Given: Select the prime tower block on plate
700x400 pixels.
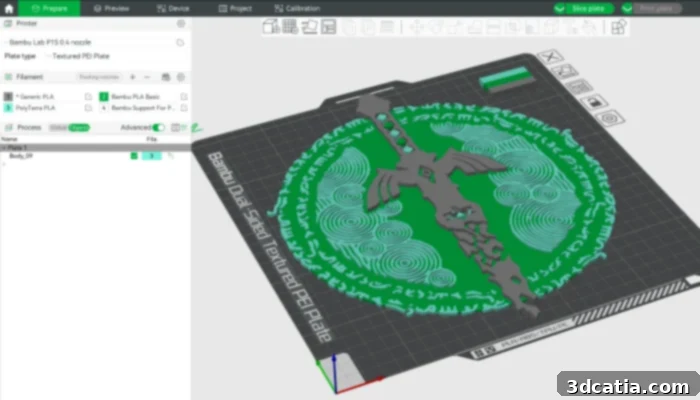Looking at the screenshot, I should 507,79.
